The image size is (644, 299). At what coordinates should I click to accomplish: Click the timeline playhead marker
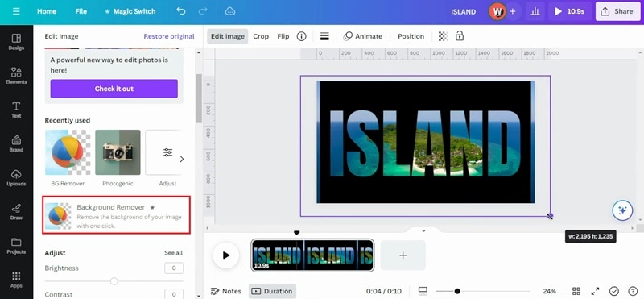[x=297, y=233]
